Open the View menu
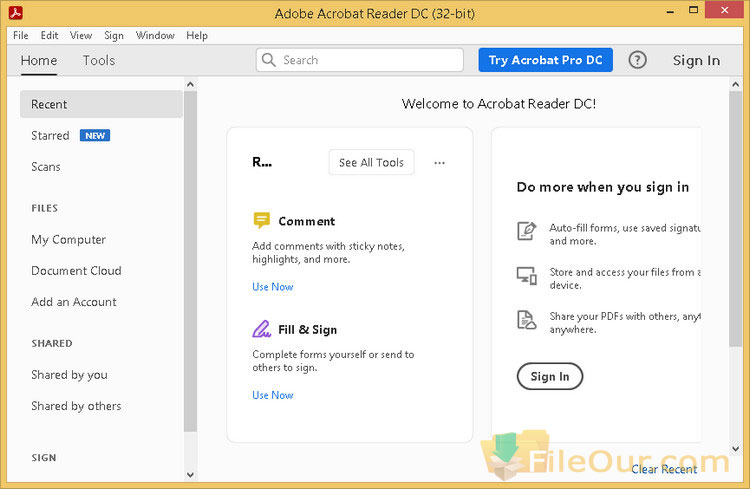Screen dimensions: 750x489 pos(81,35)
